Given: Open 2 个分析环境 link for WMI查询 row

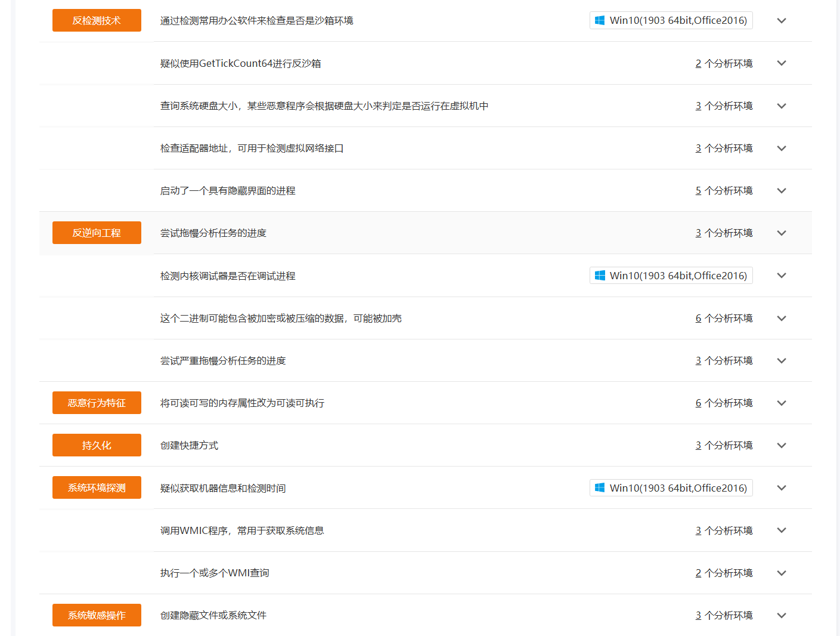Looking at the screenshot, I should pos(724,573).
